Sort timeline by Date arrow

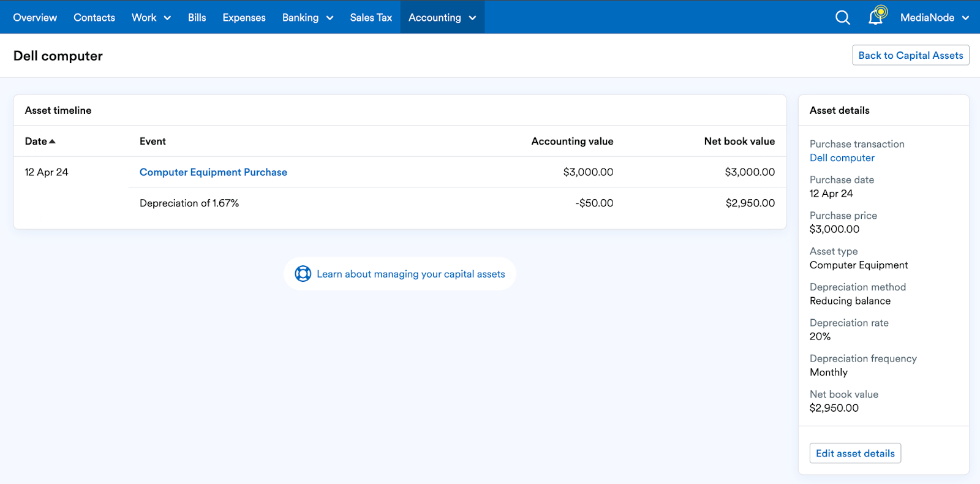point(52,142)
